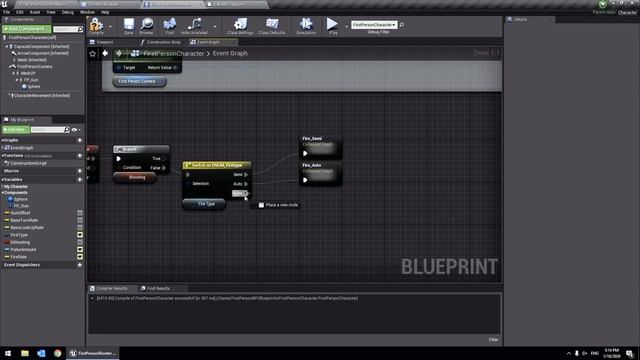Image resolution: width=640 pixels, height=360 pixels.
Task: Open Class Defaults
Action: click(x=272, y=26)
